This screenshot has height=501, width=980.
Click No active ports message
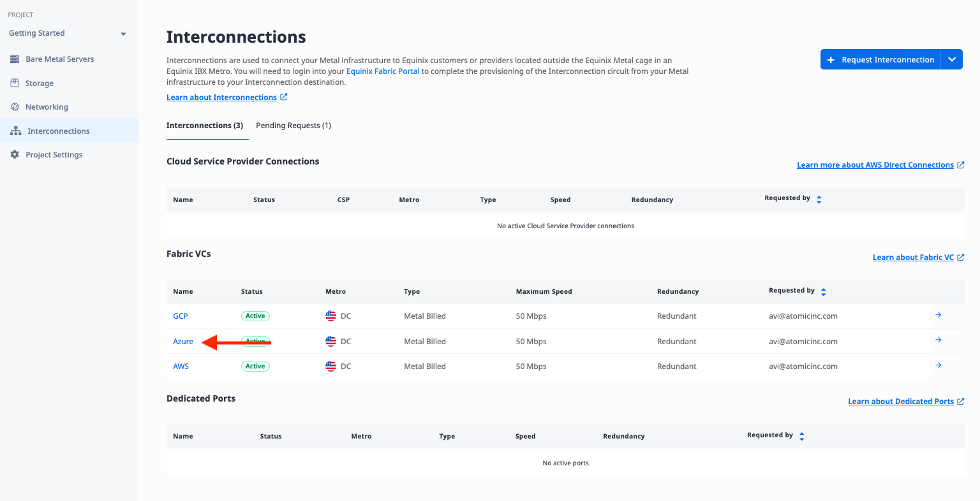point(566,463)
